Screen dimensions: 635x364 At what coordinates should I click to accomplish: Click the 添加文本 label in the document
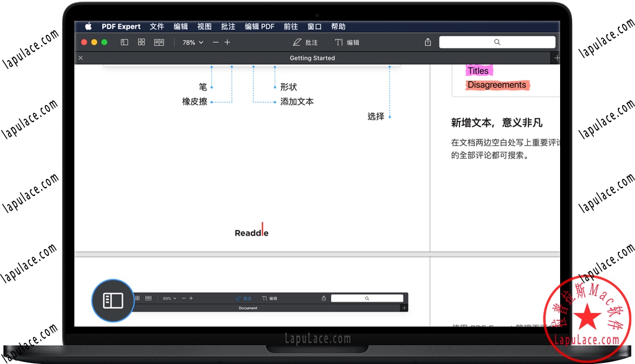tap(297, 101)
